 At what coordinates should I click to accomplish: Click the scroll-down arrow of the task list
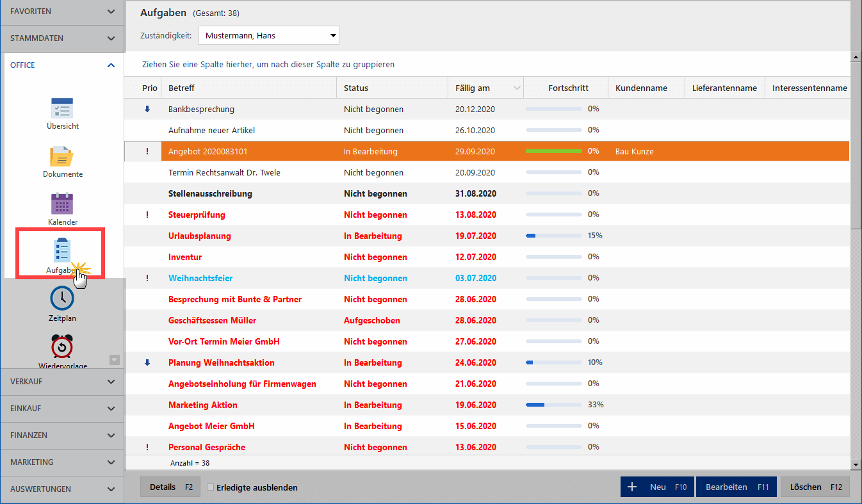(856, 464)
